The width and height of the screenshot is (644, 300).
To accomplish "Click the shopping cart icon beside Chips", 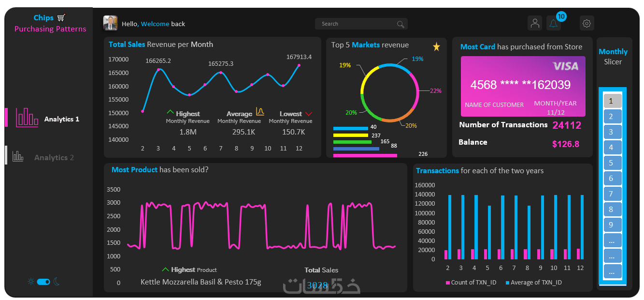I will 61,18.
